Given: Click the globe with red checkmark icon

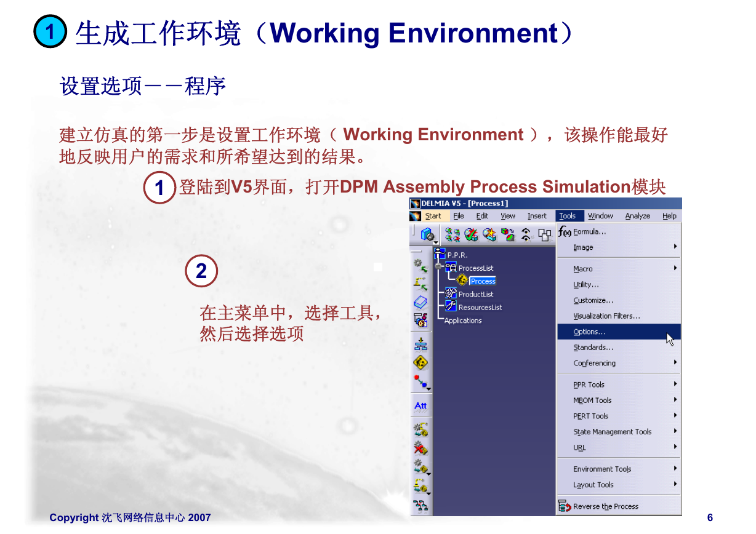Looking at the screenshot, I should pos(471,234).
